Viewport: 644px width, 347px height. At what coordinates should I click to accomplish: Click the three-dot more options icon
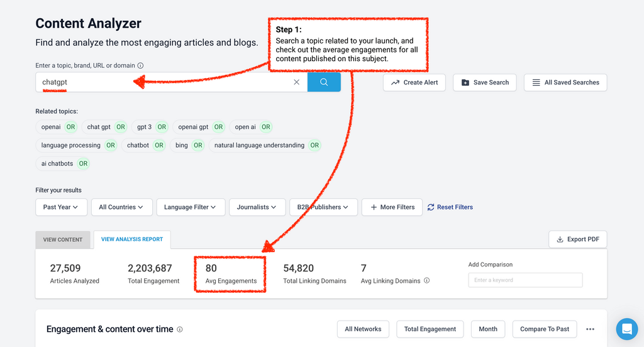click(x=590, y=329)
